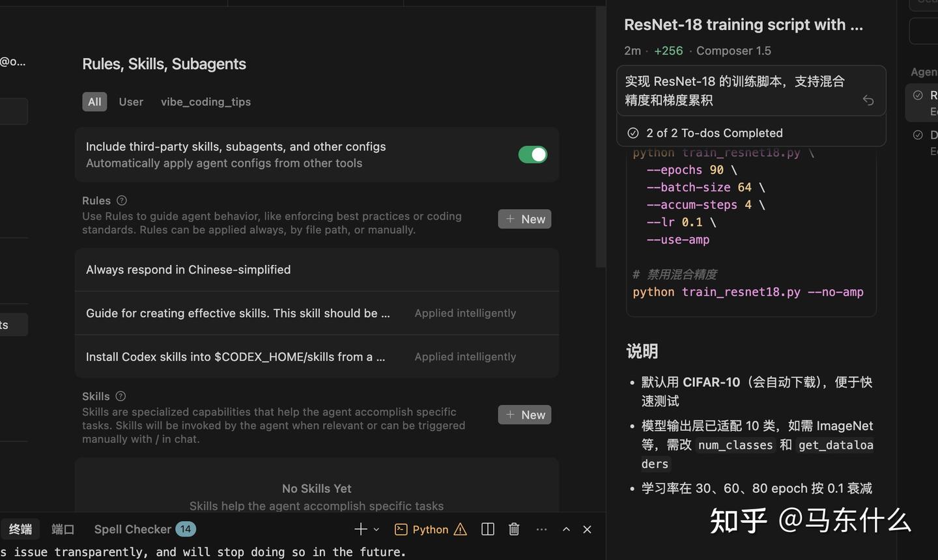Click the --use-amp line in the code block
The image size is (938, 560).
pyautogui.click(x=678, y=240)
